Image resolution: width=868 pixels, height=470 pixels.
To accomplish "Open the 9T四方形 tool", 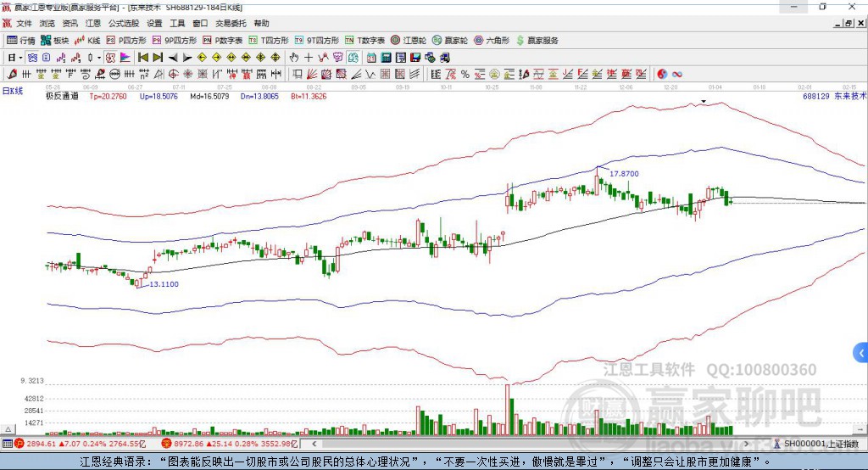I will point(317,41).
